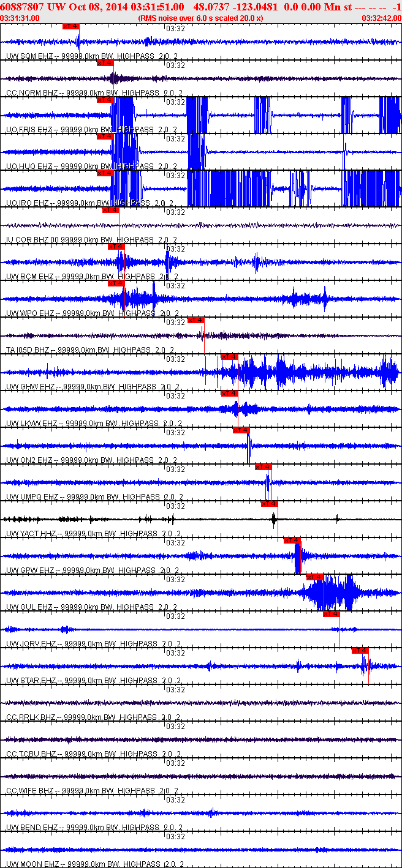The height and width of the screenshot is (868, 402).
Task: Click the end time 03:32:42.00 label
Action: [x=381, y=18]
